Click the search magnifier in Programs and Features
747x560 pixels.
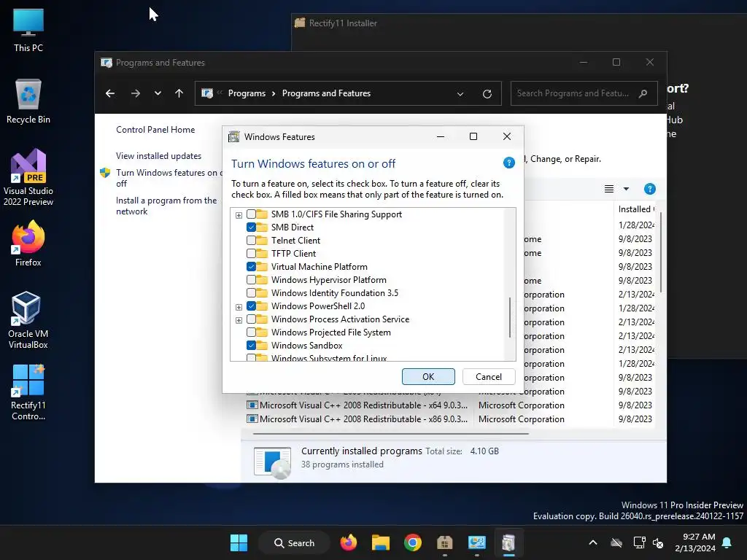(x=643, y=93)
